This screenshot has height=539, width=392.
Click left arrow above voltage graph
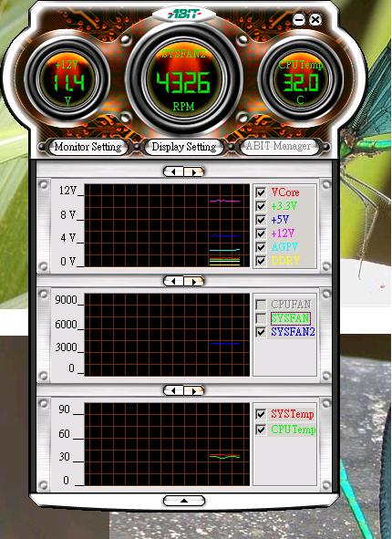click(x=173, y=171)
